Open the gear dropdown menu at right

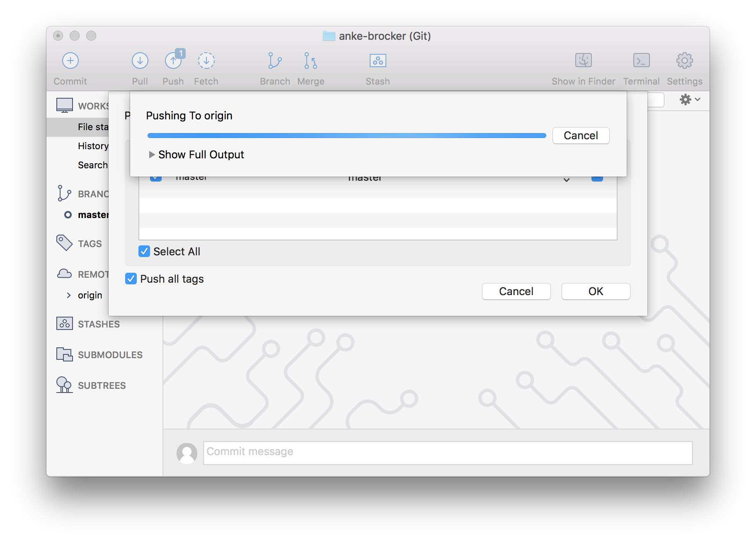(690, 99)
